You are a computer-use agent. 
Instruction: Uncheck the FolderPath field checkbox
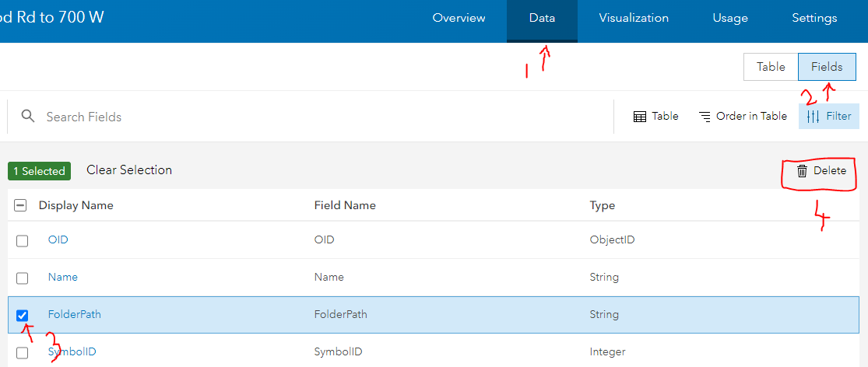[x=23, y=315]
